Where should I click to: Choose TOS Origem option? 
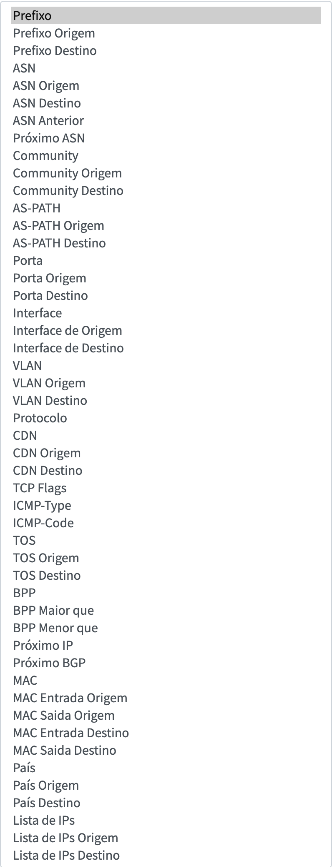click(166, 558)
